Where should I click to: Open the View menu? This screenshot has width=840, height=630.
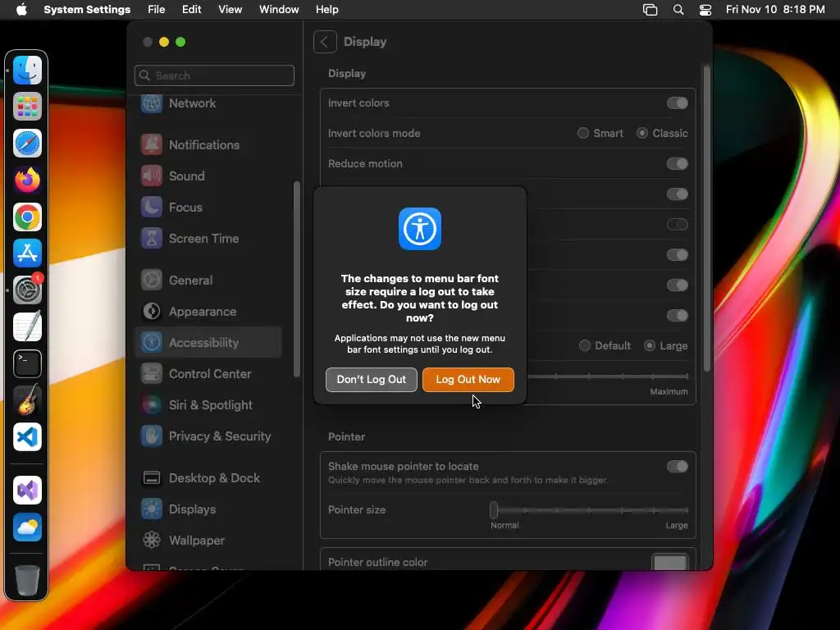pos(231,10)
